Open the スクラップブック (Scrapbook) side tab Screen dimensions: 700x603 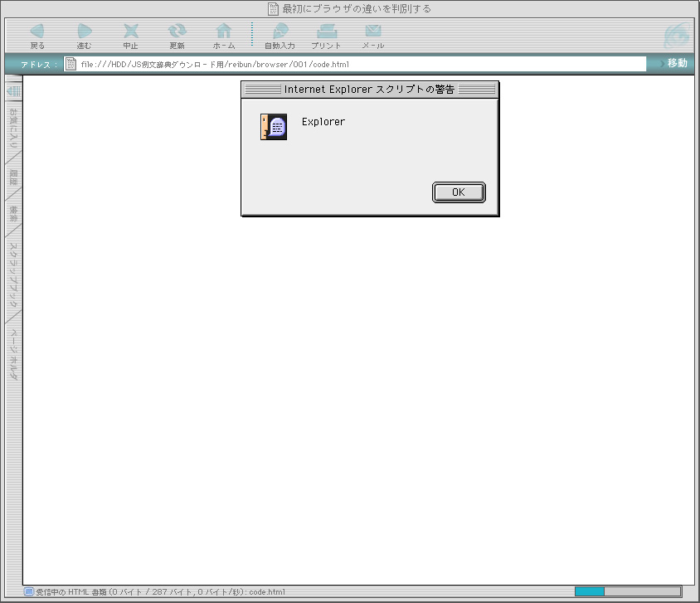[14, 275]
